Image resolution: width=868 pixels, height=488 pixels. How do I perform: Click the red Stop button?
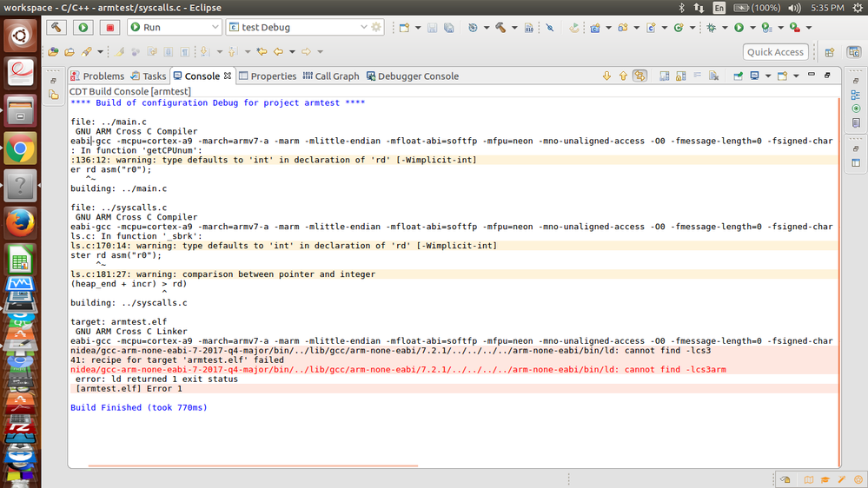(110, 27)
